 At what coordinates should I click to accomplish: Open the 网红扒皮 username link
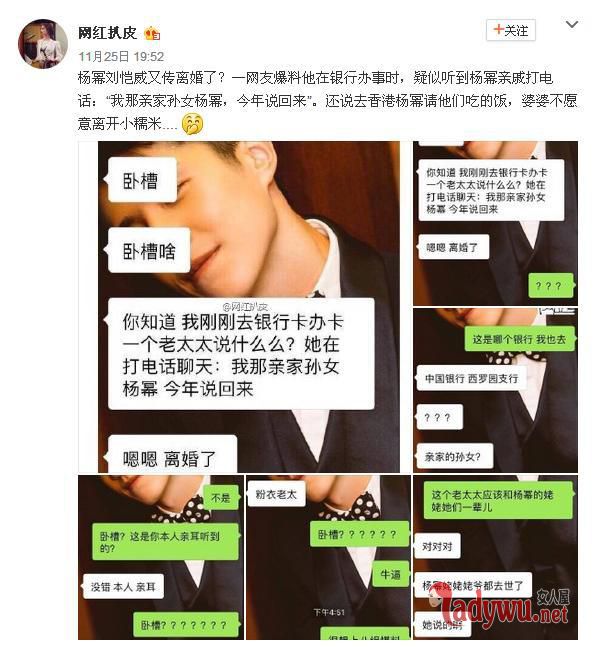pos(108,33)
